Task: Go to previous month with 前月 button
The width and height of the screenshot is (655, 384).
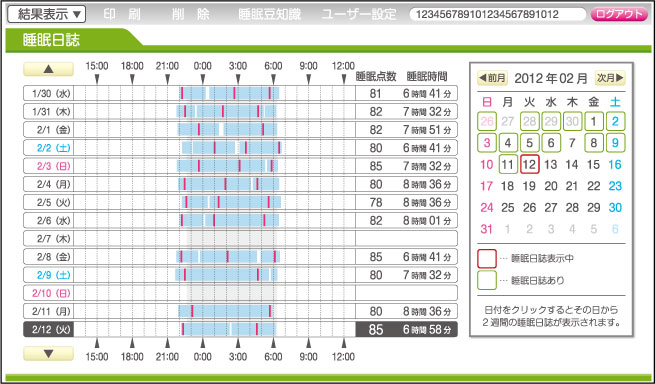Action: coord(493,78)
